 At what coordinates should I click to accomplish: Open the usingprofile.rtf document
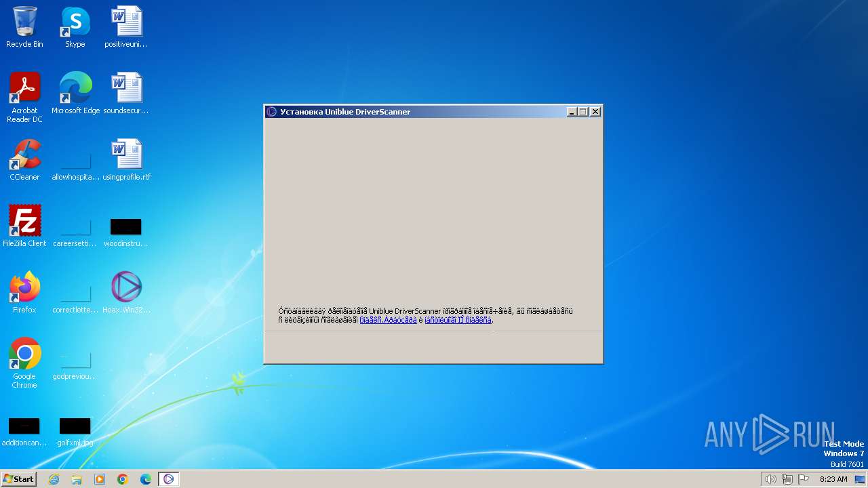(126, 160)
